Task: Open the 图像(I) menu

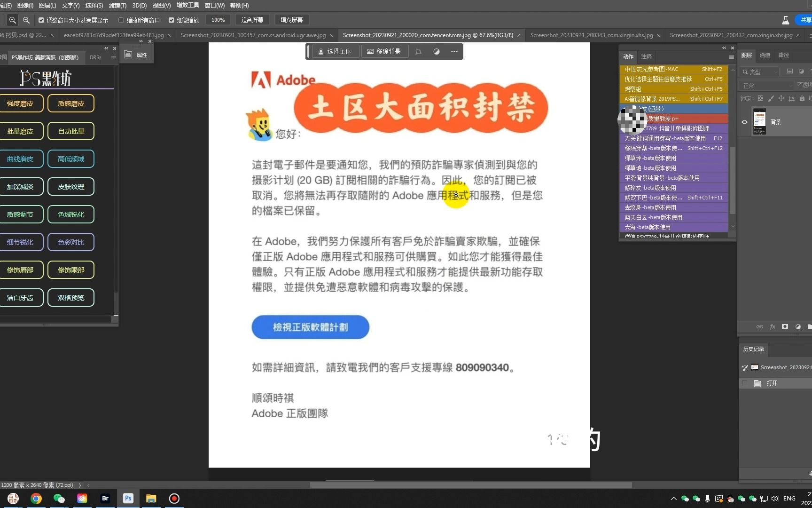Action: point(25,6)
